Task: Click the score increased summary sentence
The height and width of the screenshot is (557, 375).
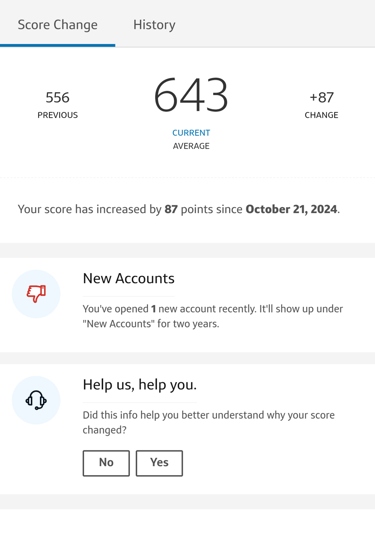Action: click(179, 209)
